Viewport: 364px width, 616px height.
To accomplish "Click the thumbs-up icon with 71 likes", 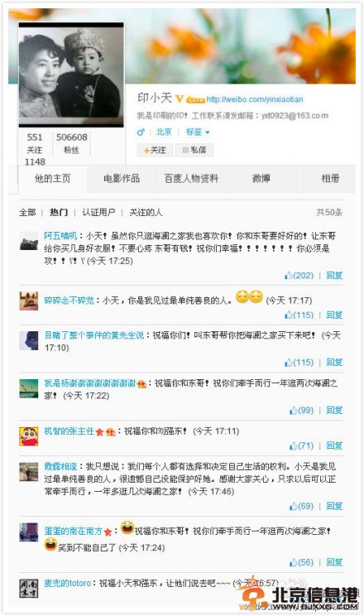I will [293, 445].
